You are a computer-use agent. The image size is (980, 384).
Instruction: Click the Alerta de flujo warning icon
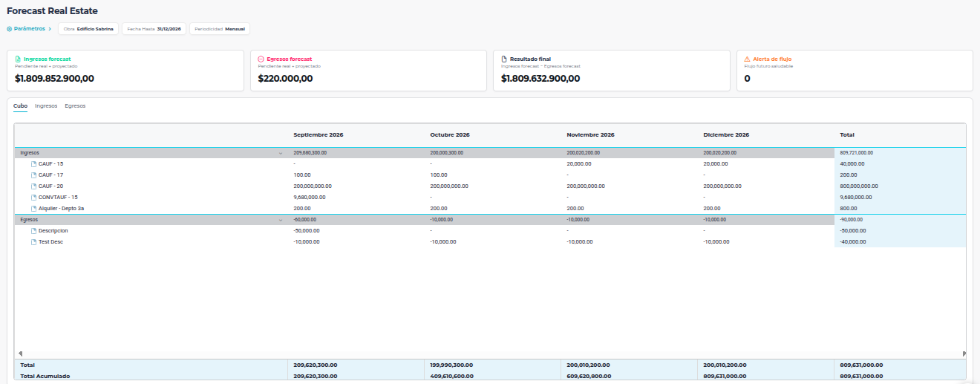[748, 59]
